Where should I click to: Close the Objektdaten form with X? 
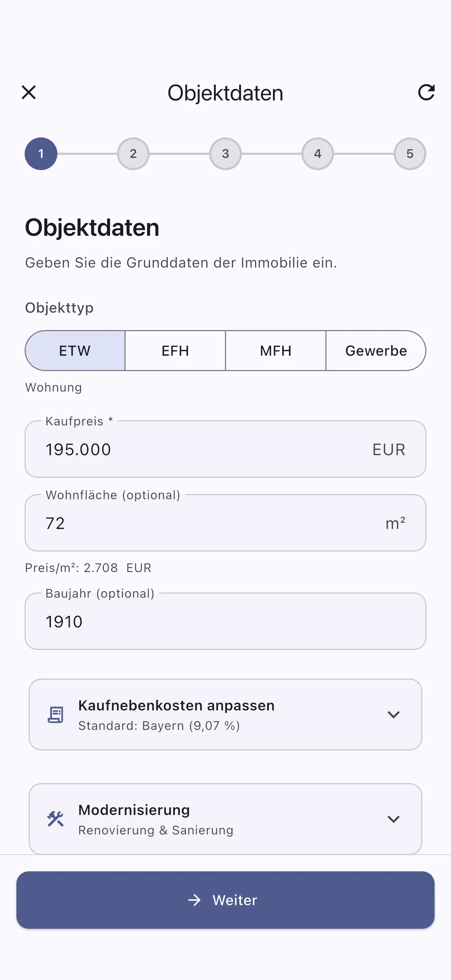point(29,93)
